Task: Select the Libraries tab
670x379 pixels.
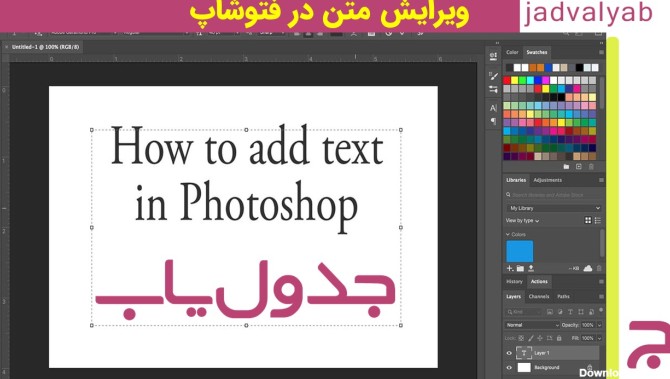Action: click(516, 180)
